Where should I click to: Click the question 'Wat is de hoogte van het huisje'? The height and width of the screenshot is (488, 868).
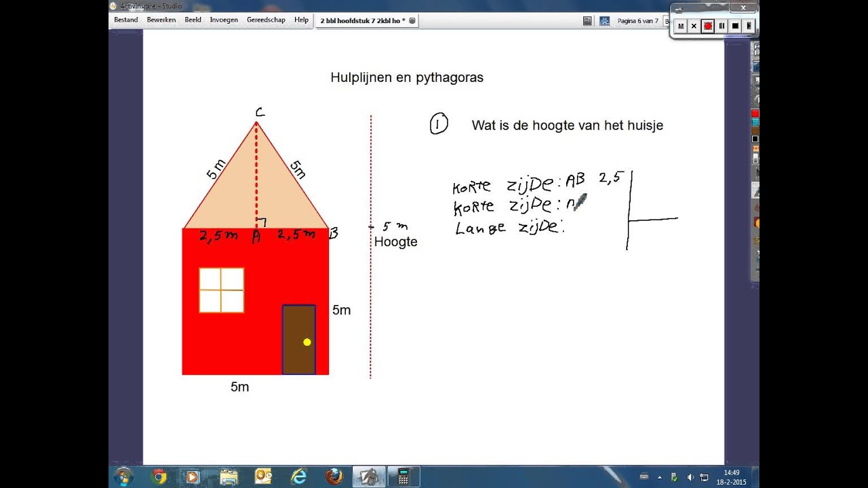tap(568, 125)
